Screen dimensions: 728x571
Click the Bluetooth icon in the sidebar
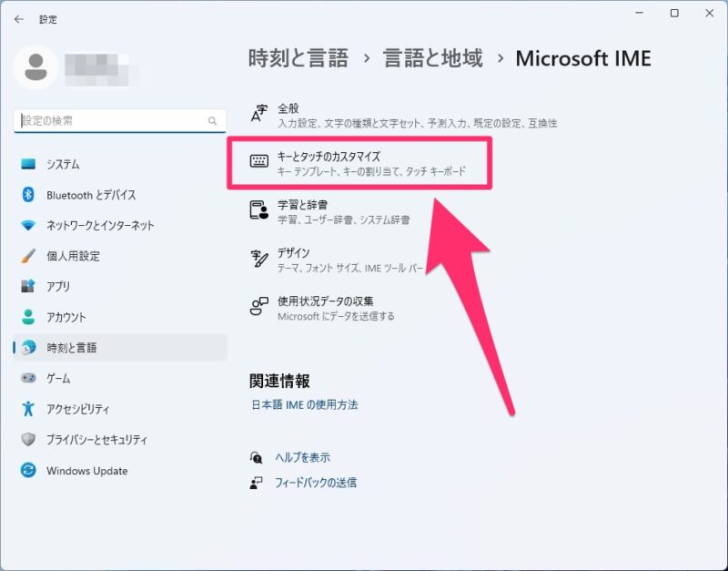[28, 195]
